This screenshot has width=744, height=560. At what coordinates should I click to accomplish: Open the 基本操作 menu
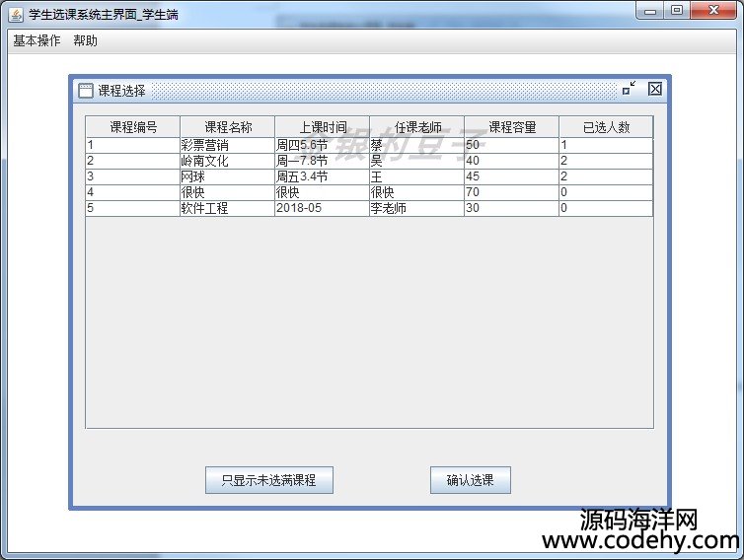37,41
